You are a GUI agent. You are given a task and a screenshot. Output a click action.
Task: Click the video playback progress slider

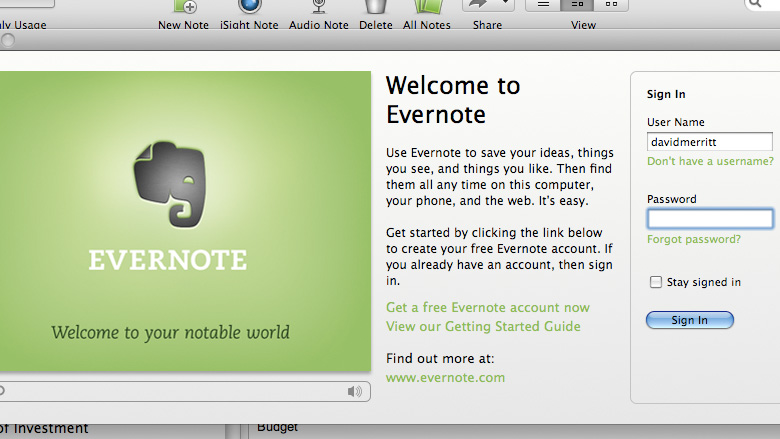pyautogui.click(x=170, y=391)
